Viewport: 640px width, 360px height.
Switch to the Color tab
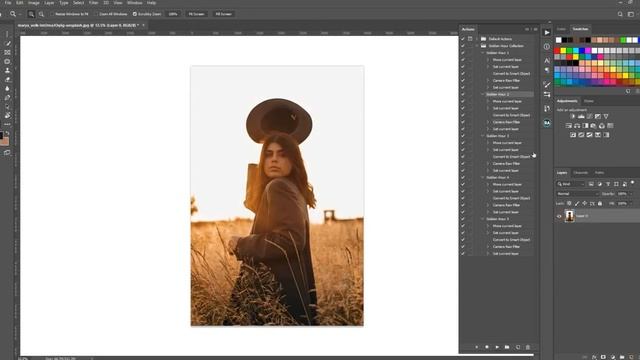pos(561,29)
